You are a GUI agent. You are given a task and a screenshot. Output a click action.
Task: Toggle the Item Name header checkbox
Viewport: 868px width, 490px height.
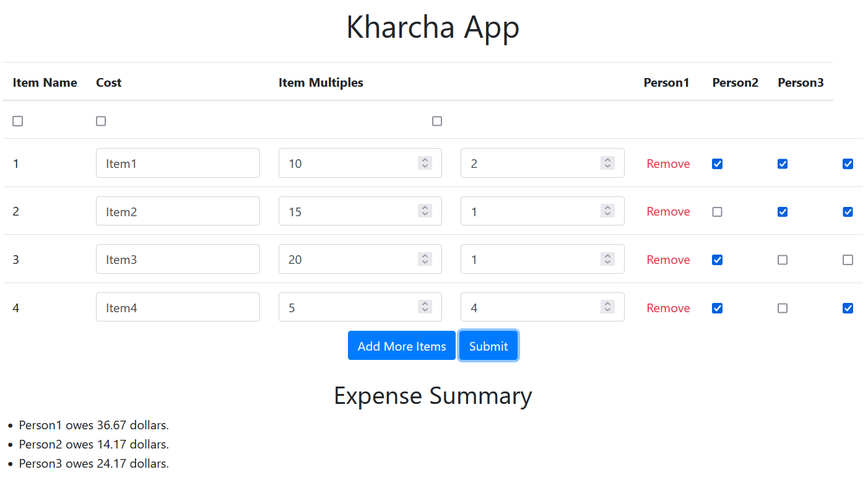[17, 121]
